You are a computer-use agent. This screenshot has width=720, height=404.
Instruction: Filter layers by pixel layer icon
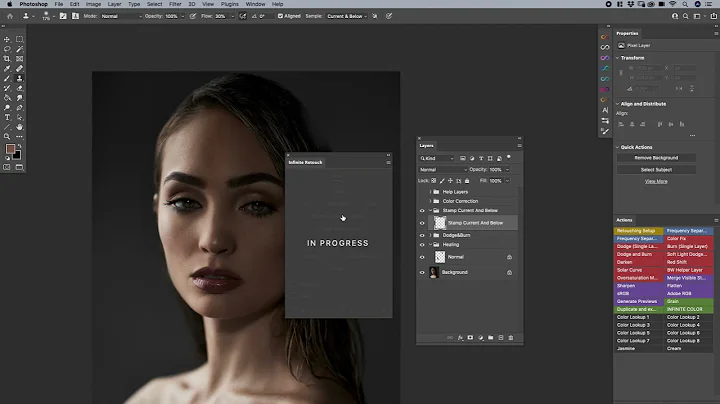463,158
